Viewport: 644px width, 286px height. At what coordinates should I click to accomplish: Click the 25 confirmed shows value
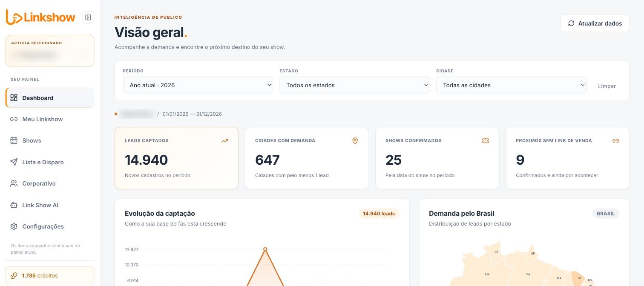(394, 160)
